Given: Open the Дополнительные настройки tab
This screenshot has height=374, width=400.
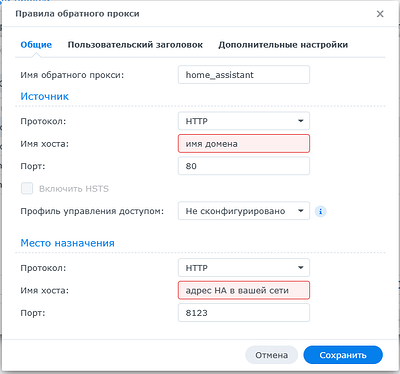Looking at the screenshot, I should 283,45.
